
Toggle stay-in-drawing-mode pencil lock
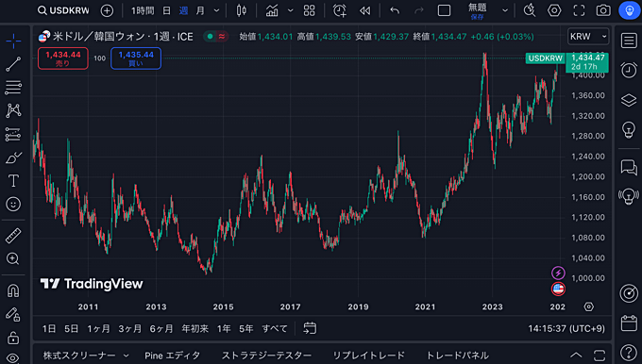coord(13,314)
